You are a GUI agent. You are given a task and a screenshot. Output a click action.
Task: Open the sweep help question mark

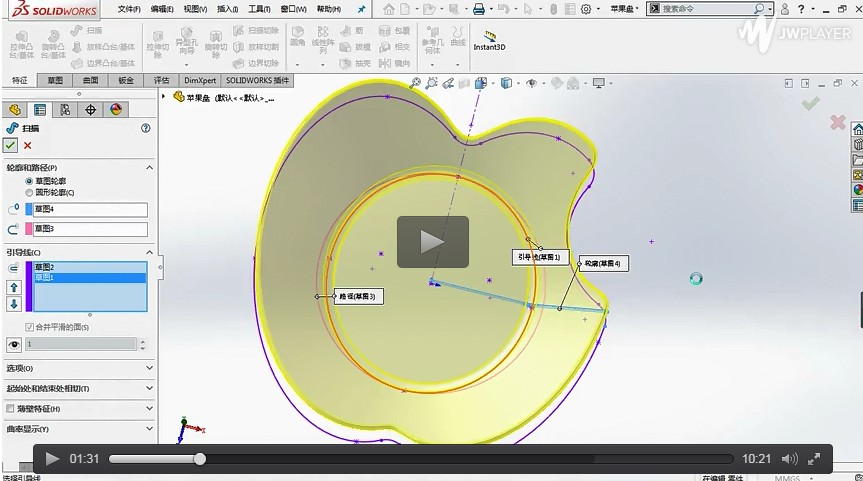[x=146, y=128]
